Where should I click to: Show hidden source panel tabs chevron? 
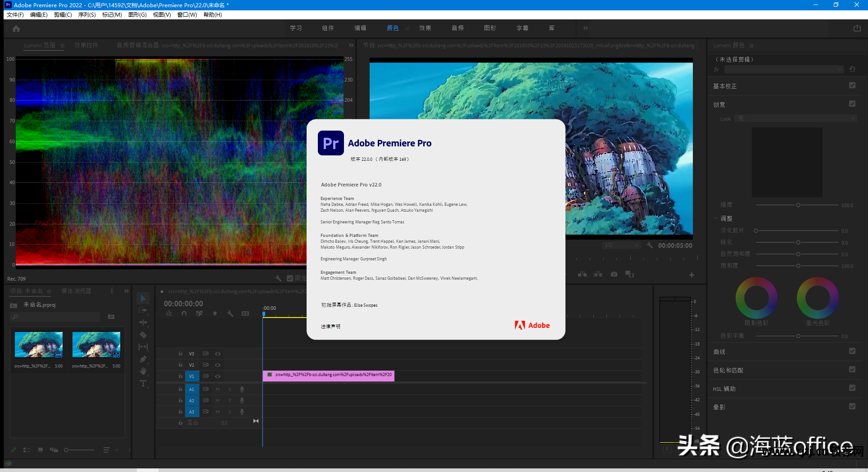pos(351,45)
